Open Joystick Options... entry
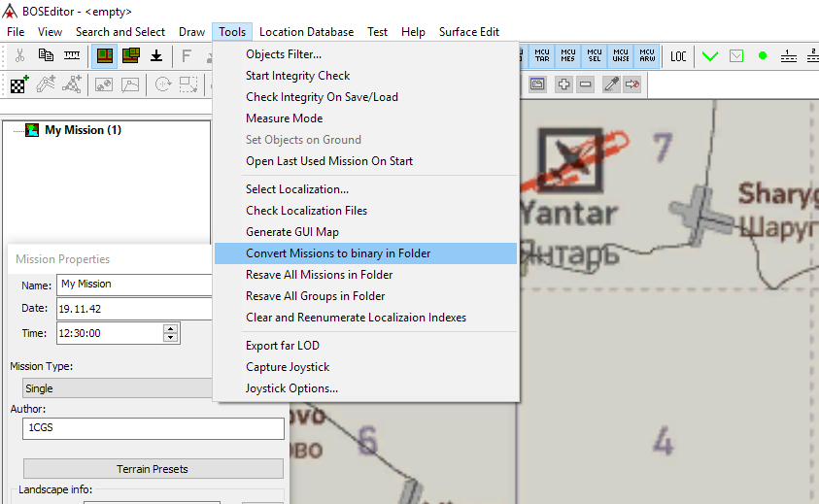819x504 pixels. pyautogui.click(x=365, y=389)
